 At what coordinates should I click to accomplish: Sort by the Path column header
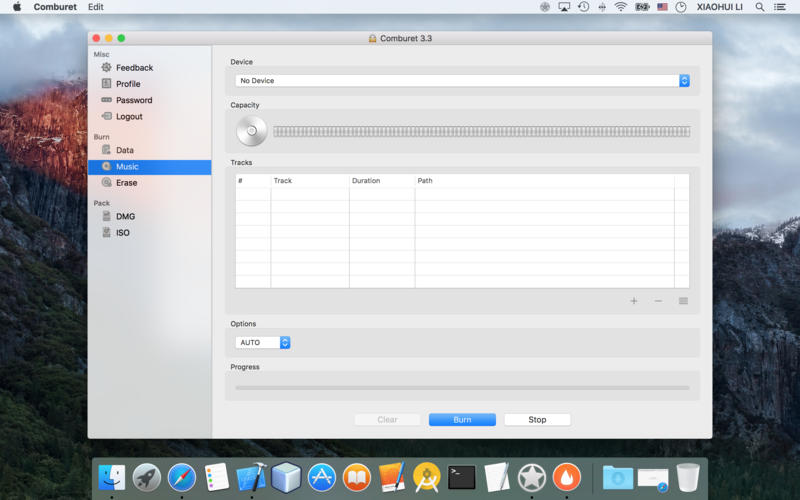[x=544, y=181]
